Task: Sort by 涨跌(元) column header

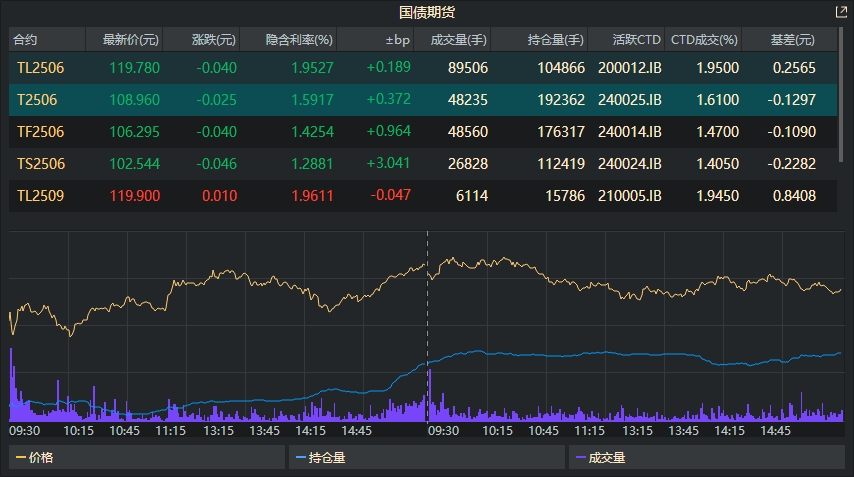Action: pos(201,40)
